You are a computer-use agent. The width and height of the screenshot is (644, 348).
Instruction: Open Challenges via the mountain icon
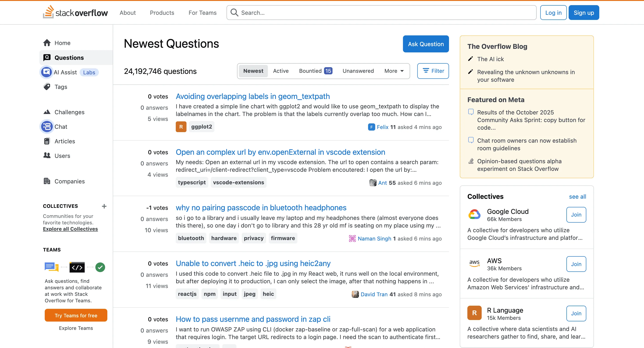pos(47,112)
